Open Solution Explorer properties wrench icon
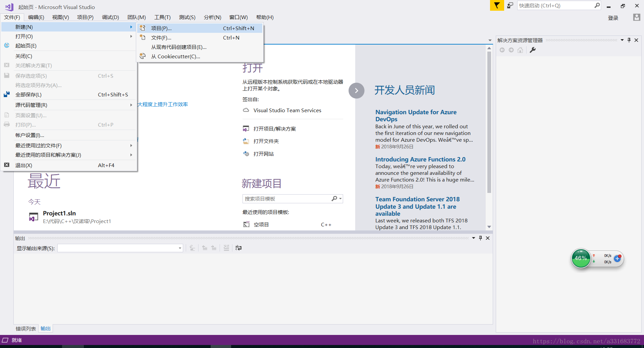 pyautogui.click(x=533, y=50)
